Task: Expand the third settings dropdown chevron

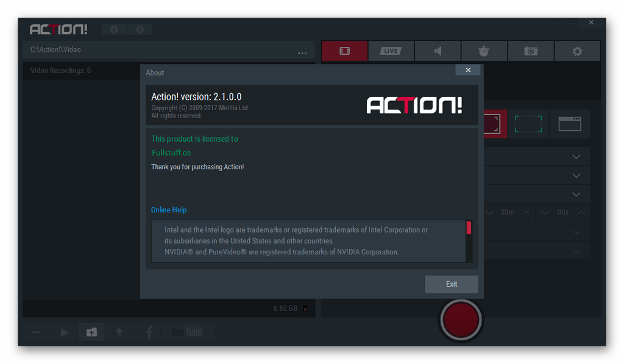Action: [576, 194]
